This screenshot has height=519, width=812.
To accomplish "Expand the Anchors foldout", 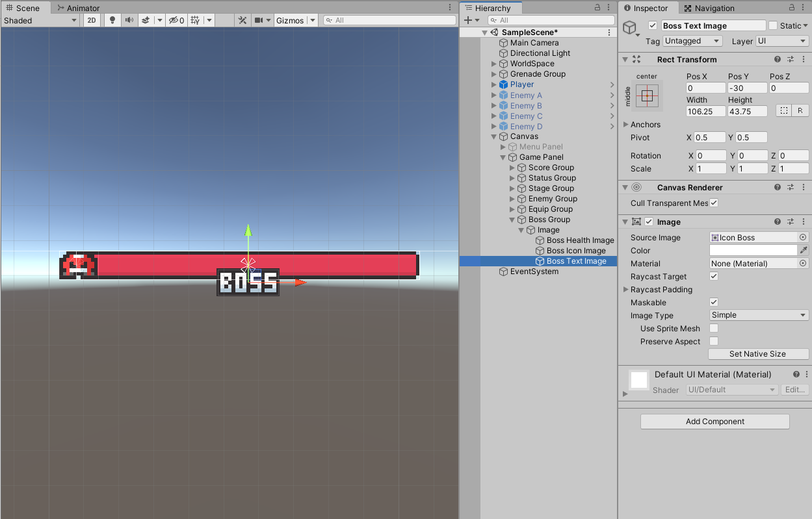I will point(626,125).
